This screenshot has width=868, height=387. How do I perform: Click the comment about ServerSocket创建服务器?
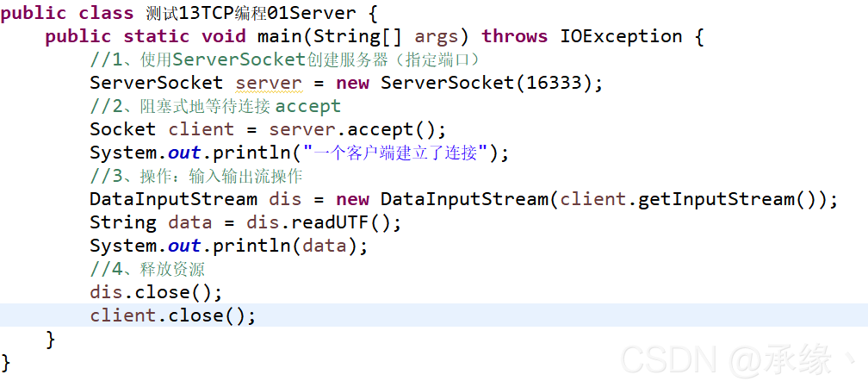pos(284,59)
